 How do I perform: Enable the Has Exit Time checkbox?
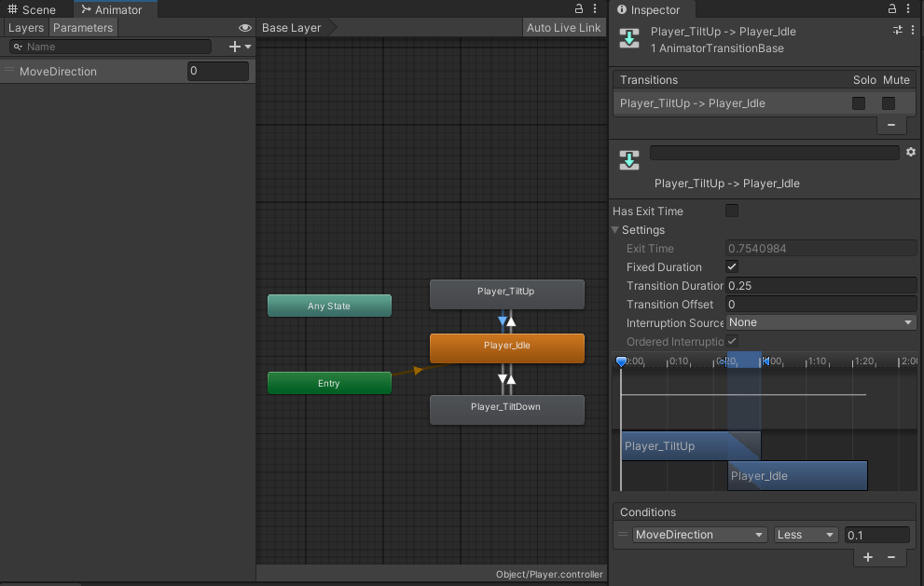pyautogui.click(x=732, y=211)
